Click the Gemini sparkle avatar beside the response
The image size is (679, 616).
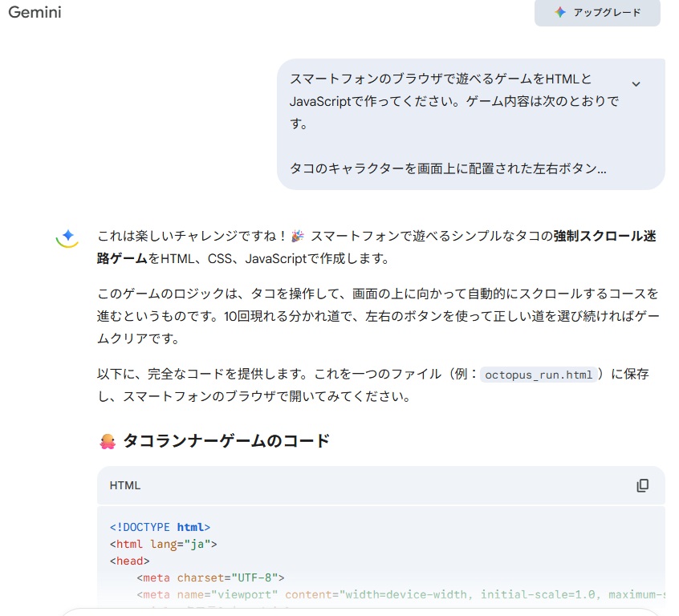[x=68, y=236]
